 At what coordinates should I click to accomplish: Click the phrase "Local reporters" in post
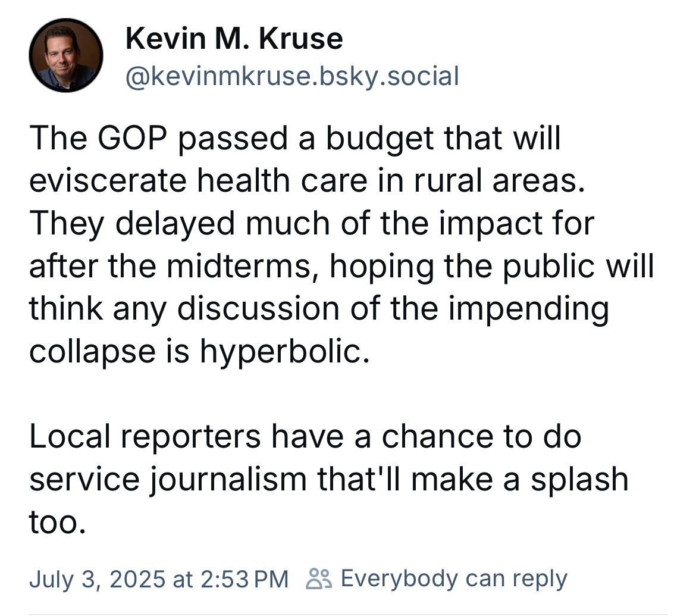[x=145, y=437]
